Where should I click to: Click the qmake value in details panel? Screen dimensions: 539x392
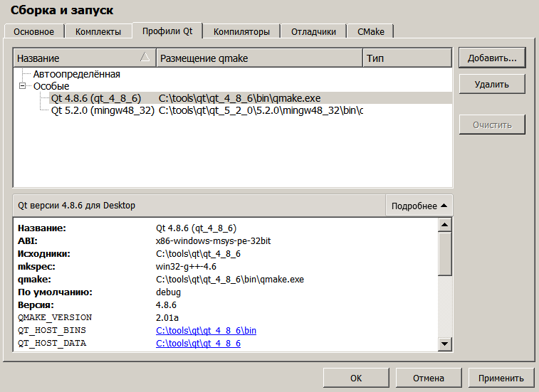[x=229, y=280]
